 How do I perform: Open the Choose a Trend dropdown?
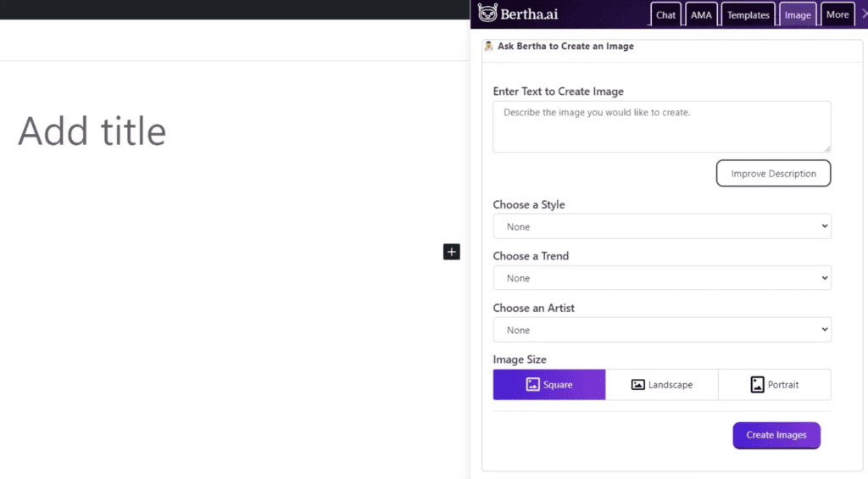click(662, 278)
